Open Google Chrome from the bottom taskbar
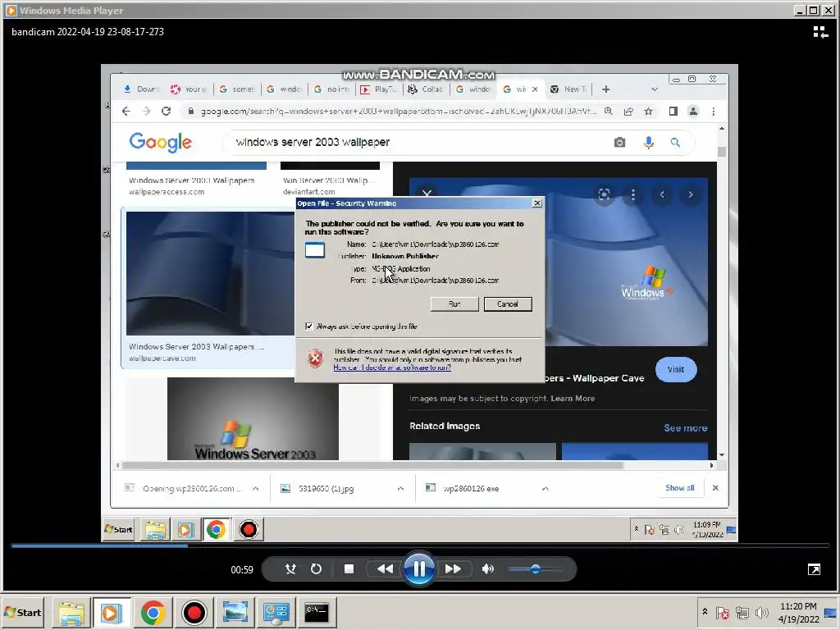Viewport: 840px width, 630px height. coord(153,612)
